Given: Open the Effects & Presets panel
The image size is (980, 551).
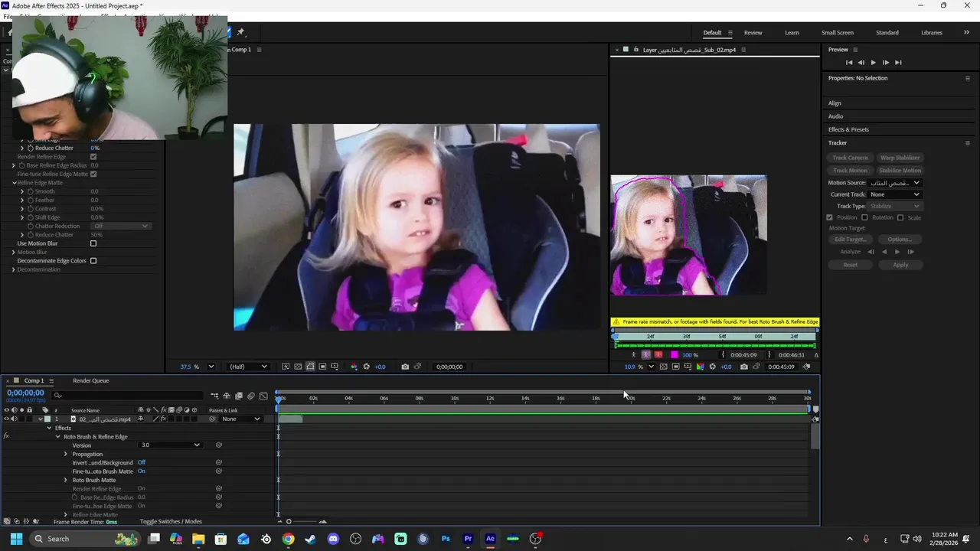Looking at the screenshot, I should point(848,129).
